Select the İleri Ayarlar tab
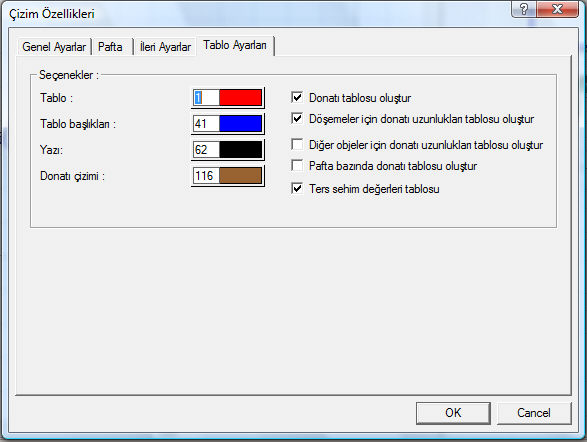Screen dimensions: 587x442 coord(165,47)
